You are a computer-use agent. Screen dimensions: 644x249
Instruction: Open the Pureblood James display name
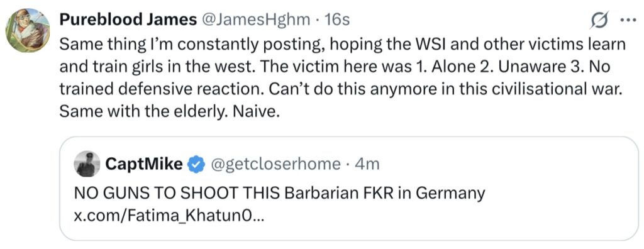(x=128, y=19)
